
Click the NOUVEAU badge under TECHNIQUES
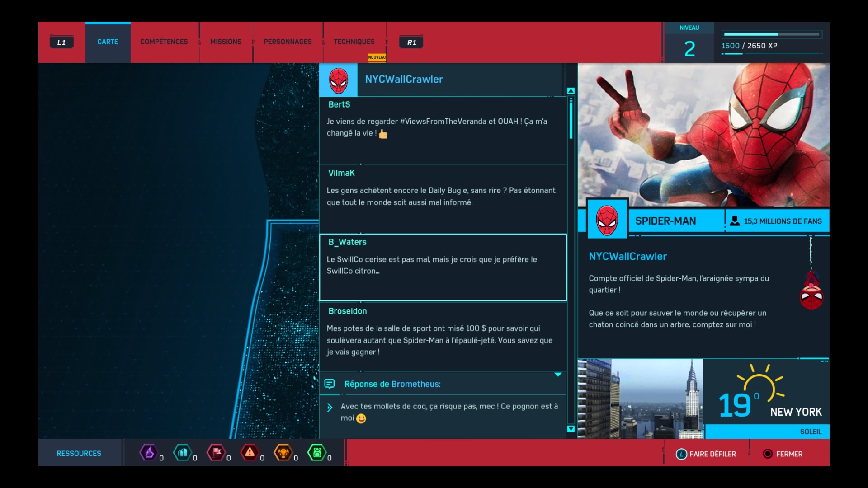pyautogui.click(x=377, y=57)
